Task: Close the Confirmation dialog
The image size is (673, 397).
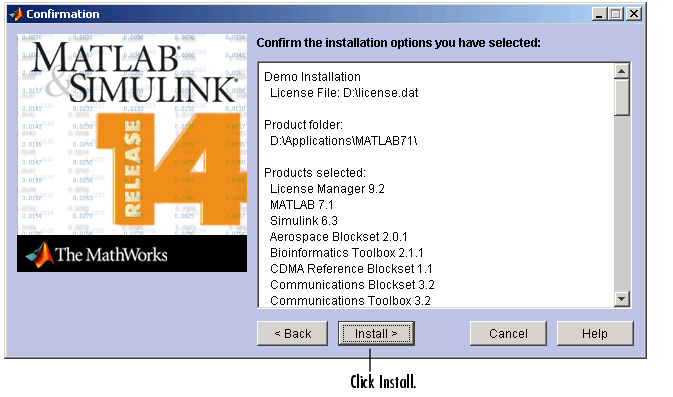Action: (x=634, y=14)
